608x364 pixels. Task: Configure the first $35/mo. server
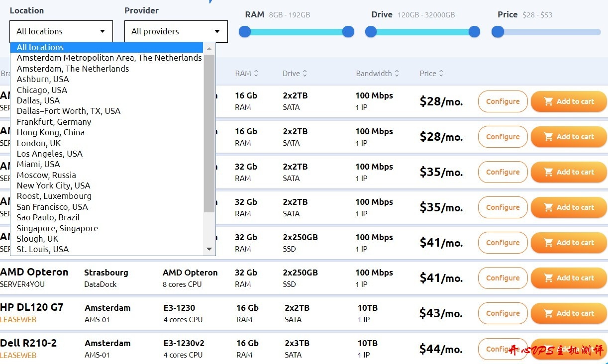(x=503, y=172)
